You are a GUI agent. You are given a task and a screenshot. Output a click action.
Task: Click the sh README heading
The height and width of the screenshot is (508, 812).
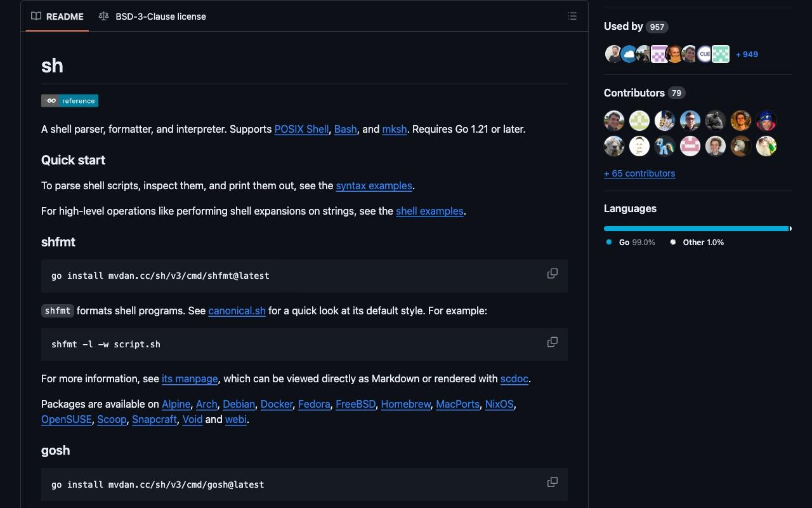tap(52, 66)
